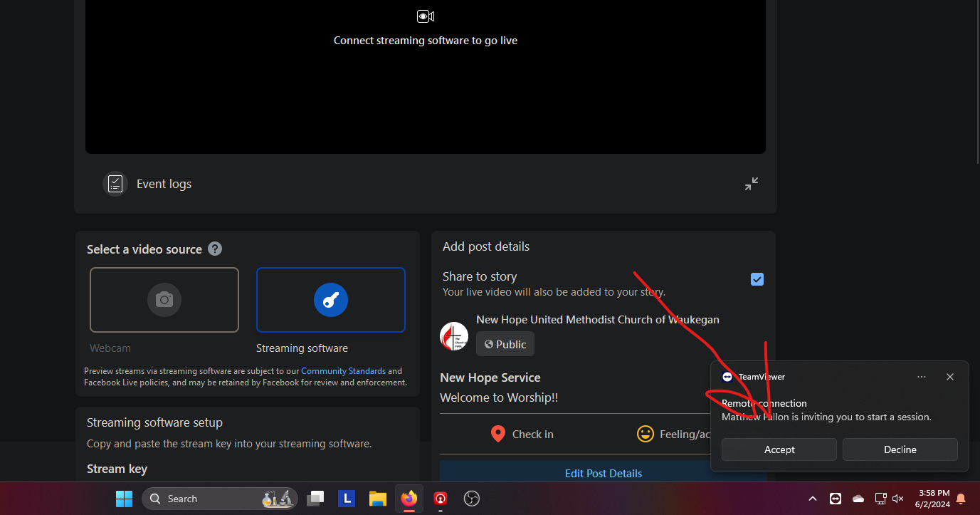The image size is (980, 515).
Task: Open the notifications bell in the tray
Action: [962, 499]
